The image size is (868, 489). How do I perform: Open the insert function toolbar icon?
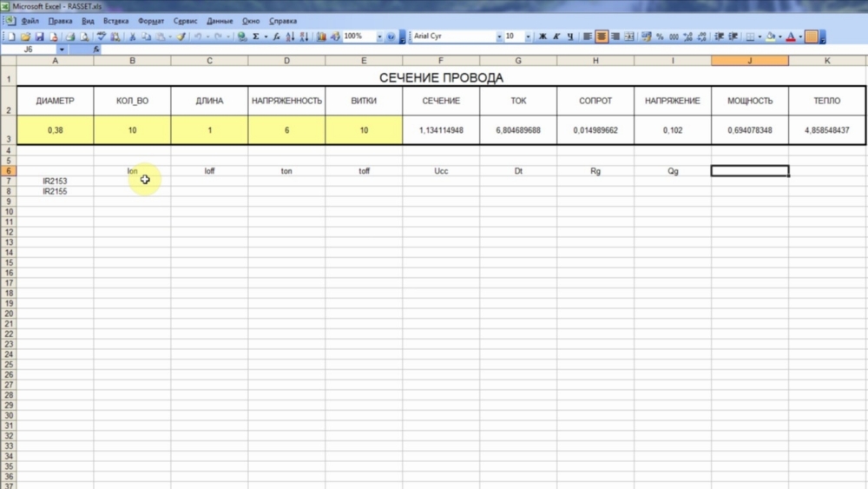[276, 36]
